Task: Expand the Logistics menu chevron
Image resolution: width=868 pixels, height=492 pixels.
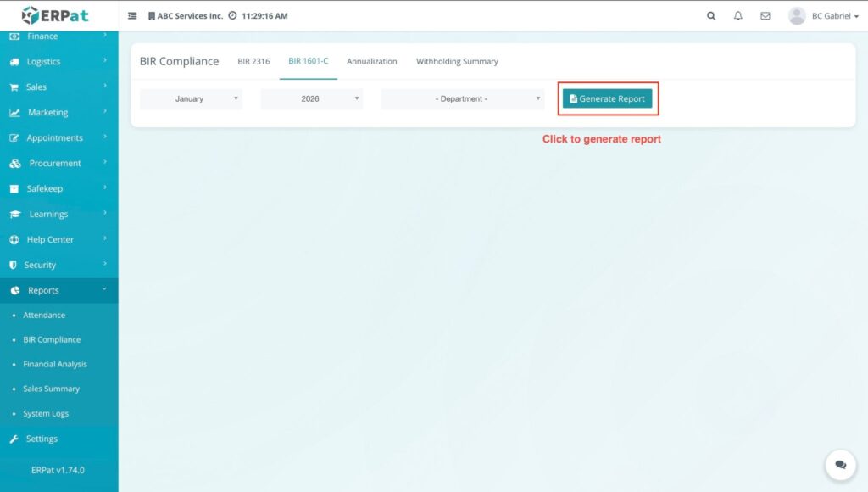Action: pos(104,60)
